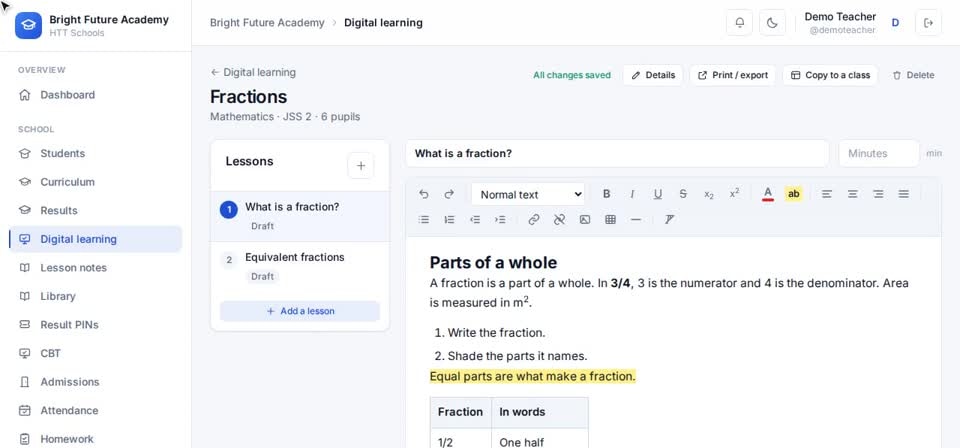Decrease indent with outdent icon
Screen dimensions: 960x448
(x=474, y=220)
